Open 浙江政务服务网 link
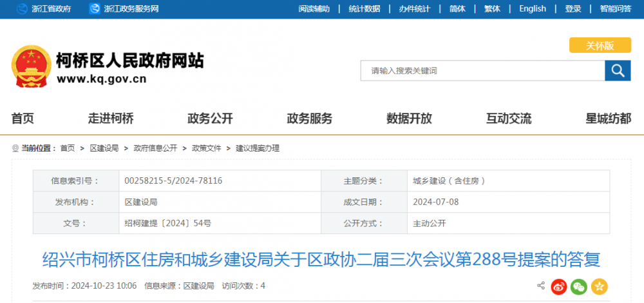644x303 pixels. (x=131, y=8)
